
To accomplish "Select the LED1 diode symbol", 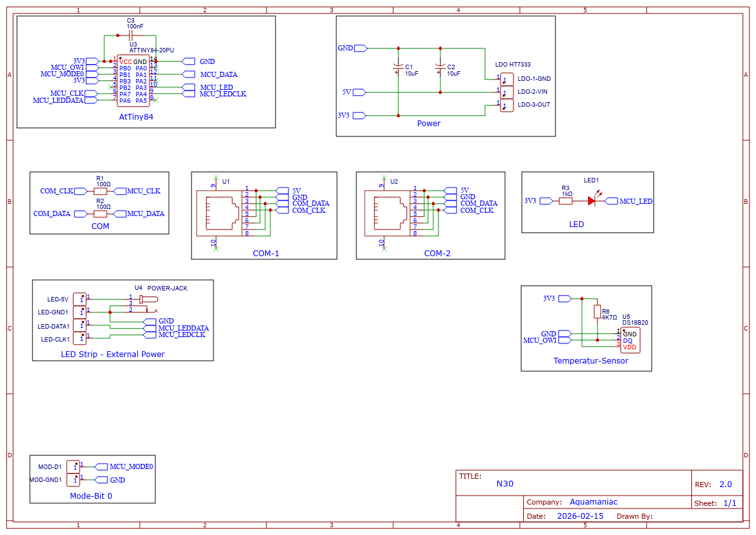I will tap(591, 201).
